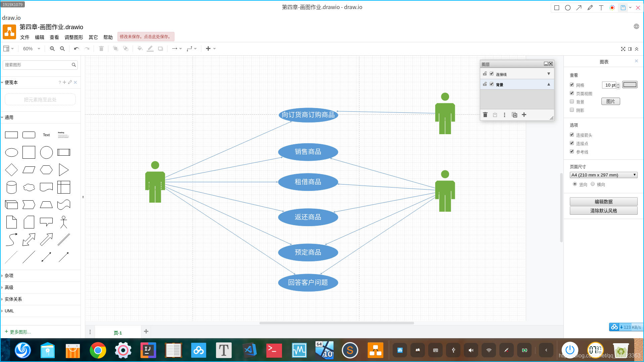The image size is (644, 362).
Task: Open the 文件 menu
Action: click(25, 37)
